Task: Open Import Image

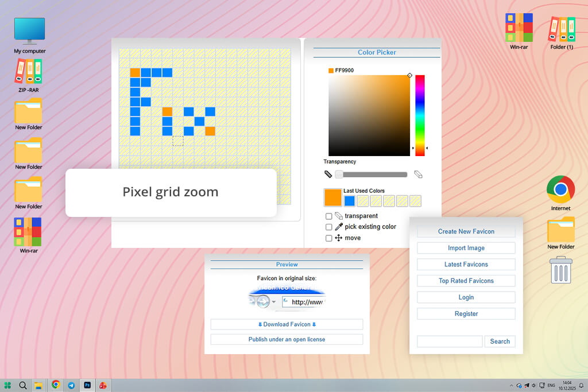Action: click(x=466, y=248)
